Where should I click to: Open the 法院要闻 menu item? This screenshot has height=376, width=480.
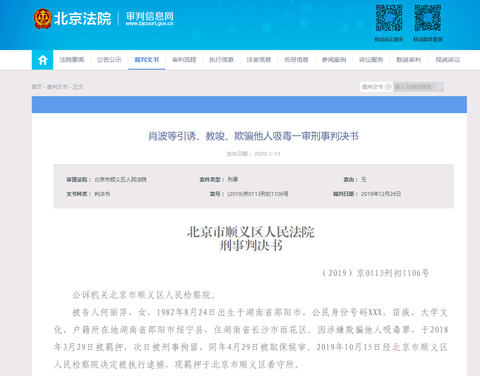point(72,60)
